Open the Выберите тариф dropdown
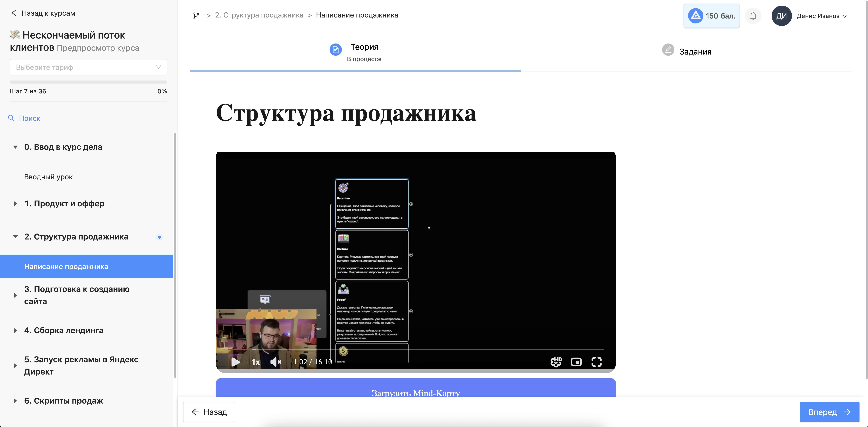 point(88,67)
